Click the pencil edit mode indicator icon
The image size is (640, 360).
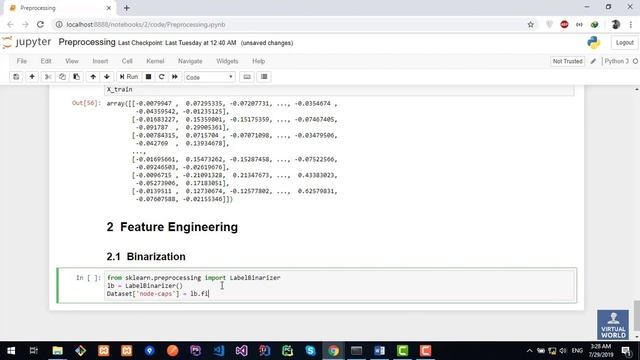pos(593,61)
